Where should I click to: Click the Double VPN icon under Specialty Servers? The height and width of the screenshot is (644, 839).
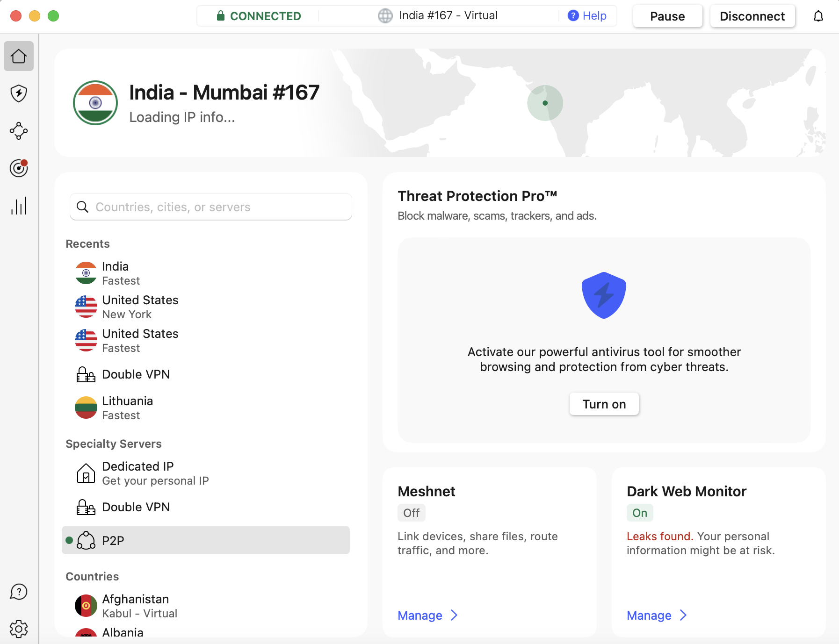(x=86, y=507)
